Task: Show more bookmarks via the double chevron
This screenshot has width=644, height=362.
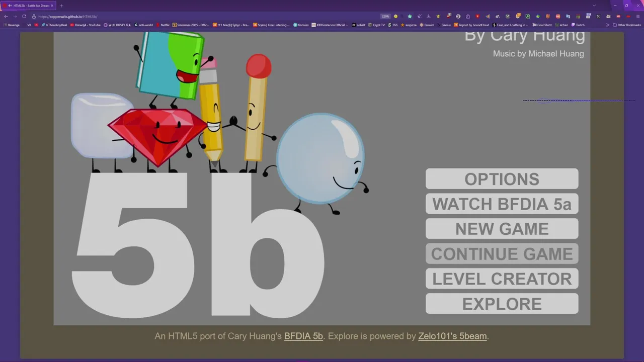Action: click(607, 25)
